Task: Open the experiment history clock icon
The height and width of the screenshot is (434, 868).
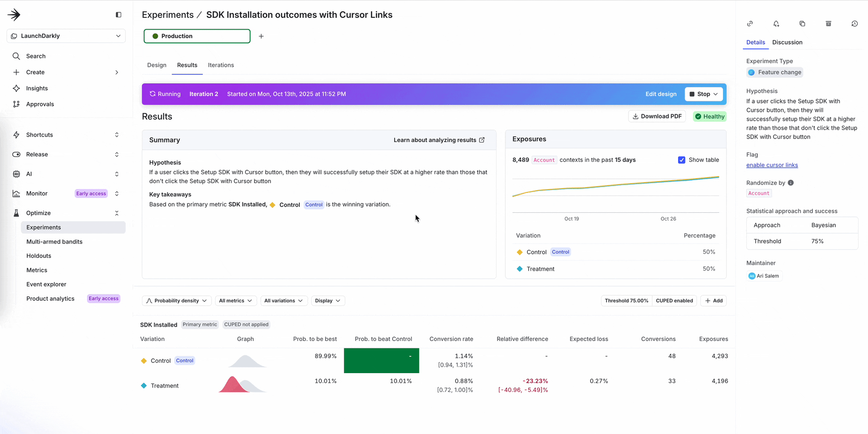Action: [854, 24]
